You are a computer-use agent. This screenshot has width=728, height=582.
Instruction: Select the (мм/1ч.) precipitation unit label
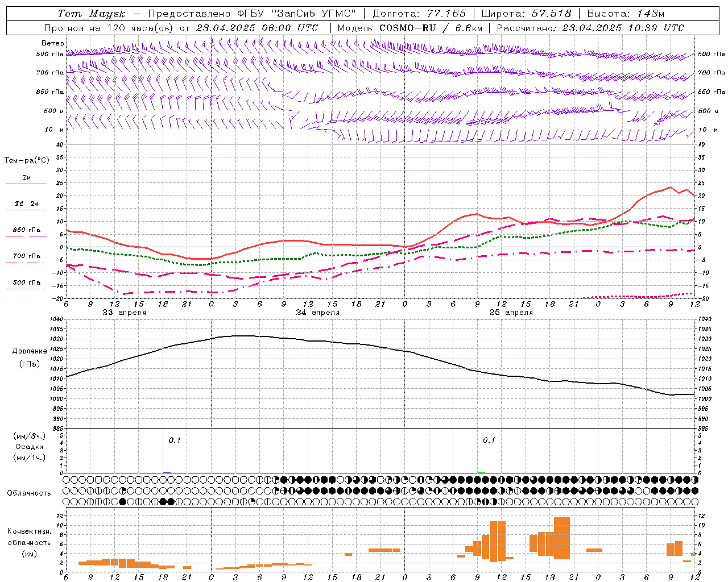pos(29,458)
